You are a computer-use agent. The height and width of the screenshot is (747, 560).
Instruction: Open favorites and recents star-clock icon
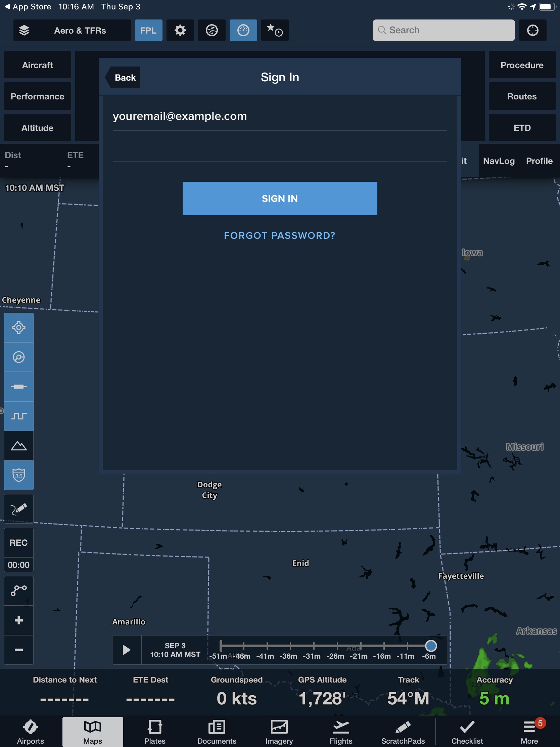275,30
